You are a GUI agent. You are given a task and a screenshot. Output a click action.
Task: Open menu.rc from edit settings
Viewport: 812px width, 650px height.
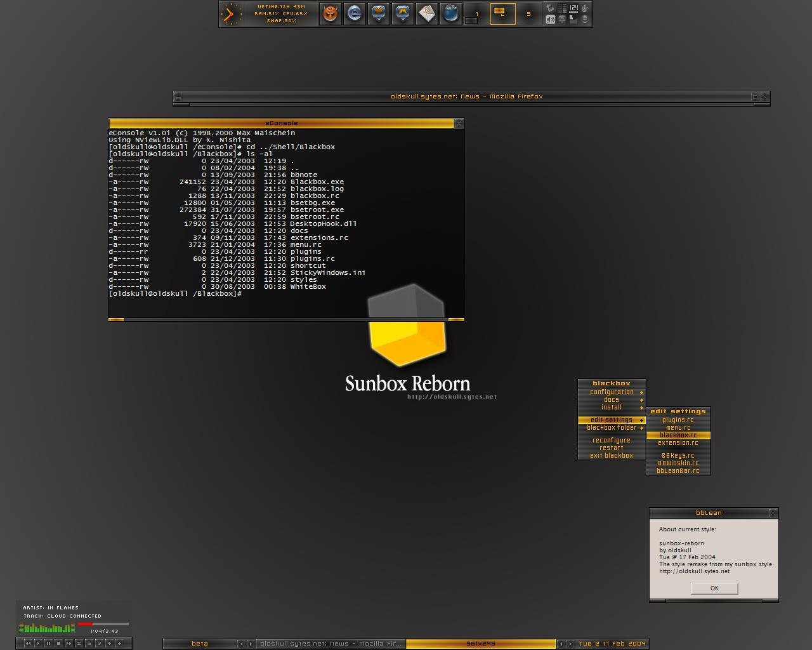point(678,428)
